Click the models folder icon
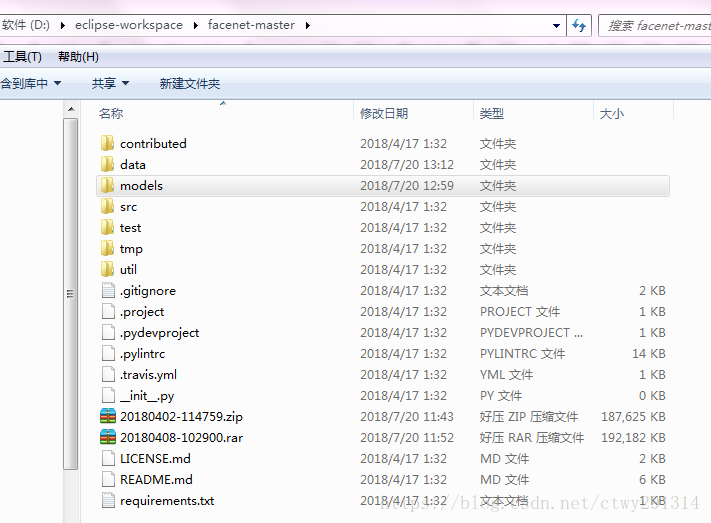Viewport: 711px width, 523px height. pos(107,185)
